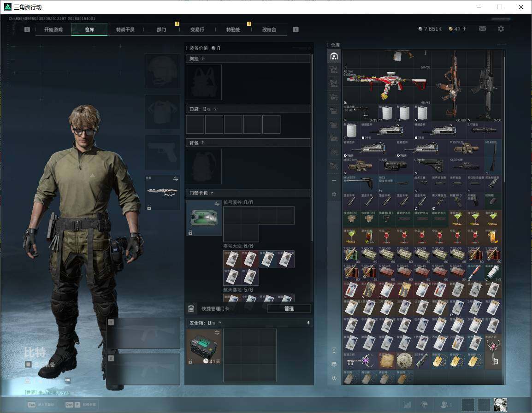532x413 pixels.
Task: Swap arrows on the card case
Action: click(x=217, y=204)
